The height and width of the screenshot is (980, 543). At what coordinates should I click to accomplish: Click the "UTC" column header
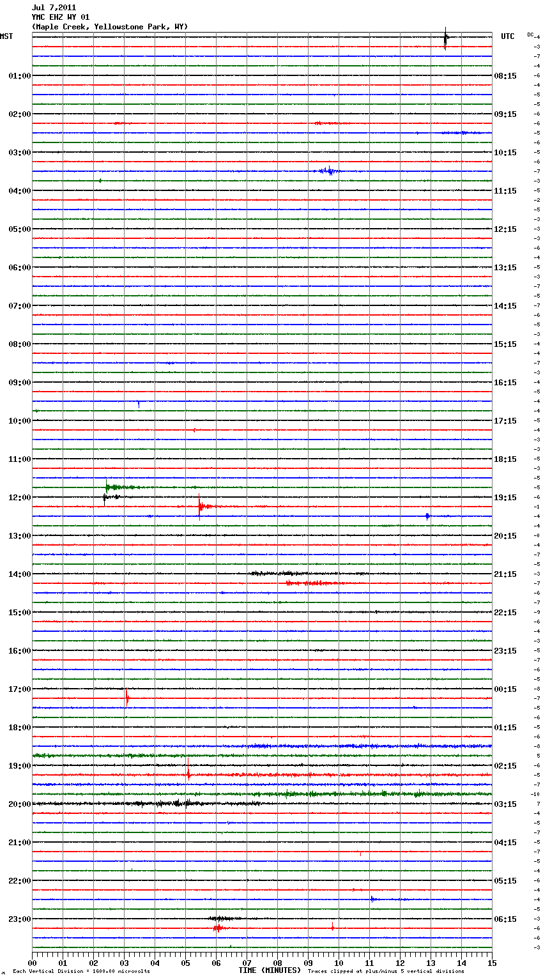click(x=508, y=36)
